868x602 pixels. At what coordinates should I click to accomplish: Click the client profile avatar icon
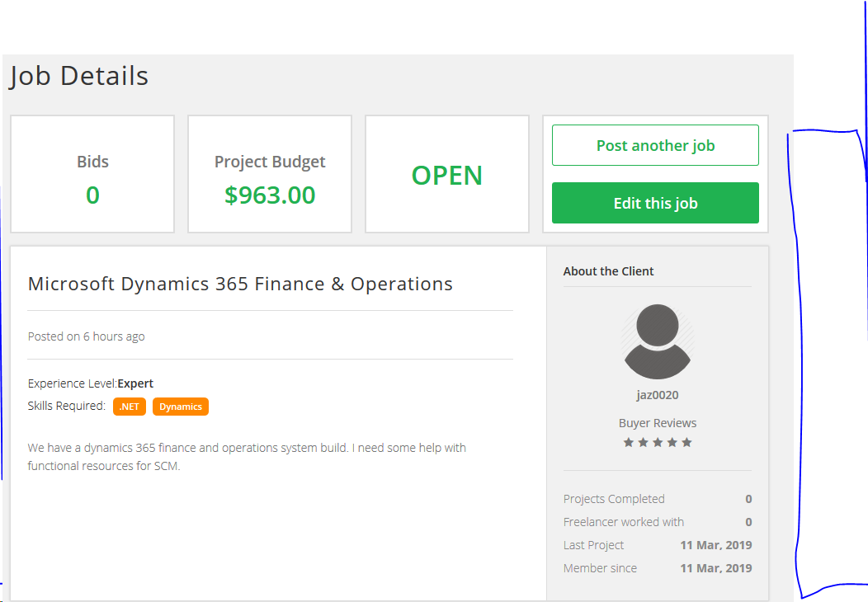point(657,341)
